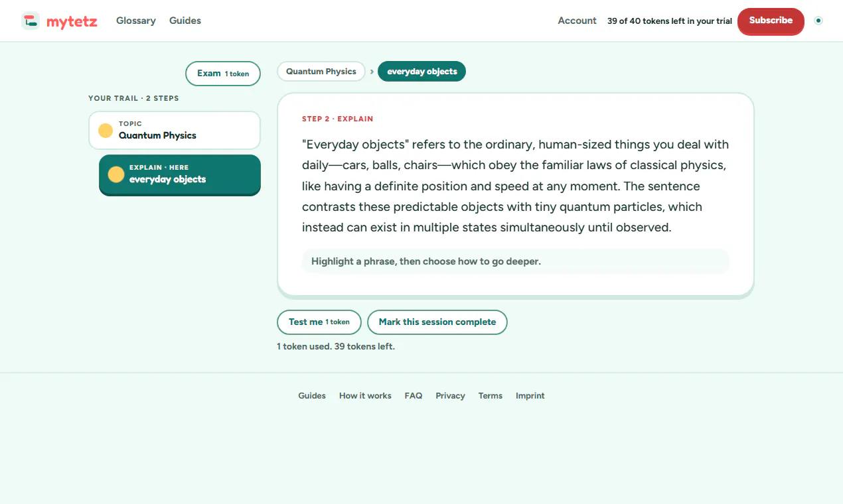Click the Subscribe button
The image size is (843, 504).
click(771, 21)
